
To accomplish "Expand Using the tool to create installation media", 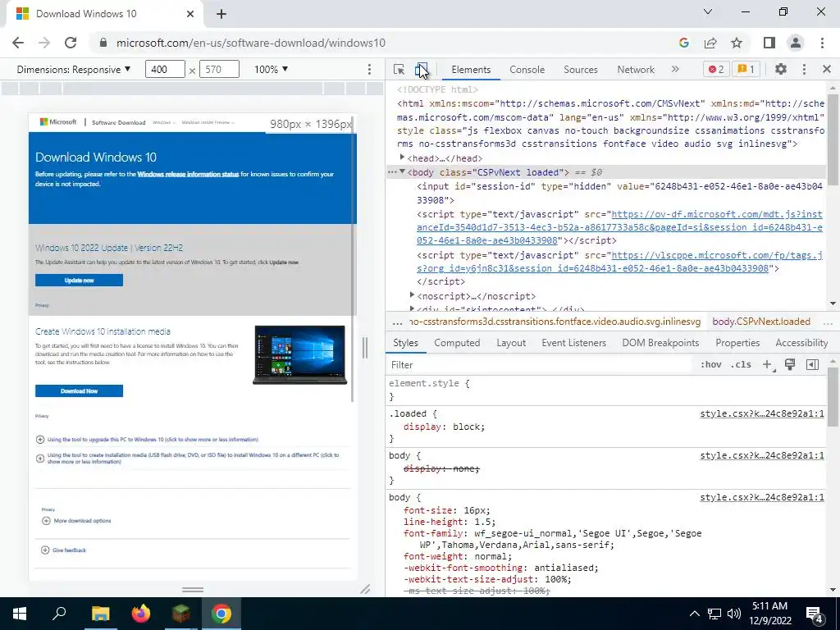I will point(188,458).
